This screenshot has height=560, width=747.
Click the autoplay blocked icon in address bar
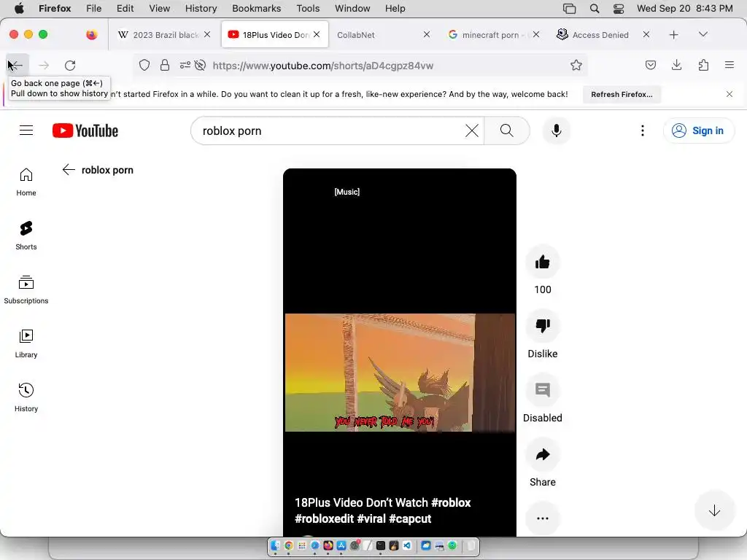click(x=200, y=65)
